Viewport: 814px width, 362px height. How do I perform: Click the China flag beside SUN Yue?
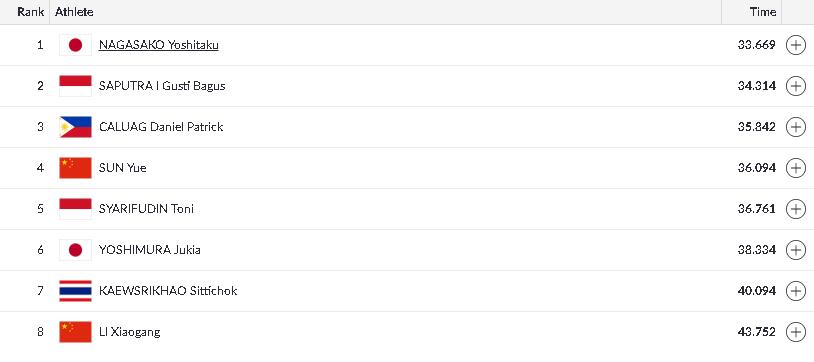point(75,168)
